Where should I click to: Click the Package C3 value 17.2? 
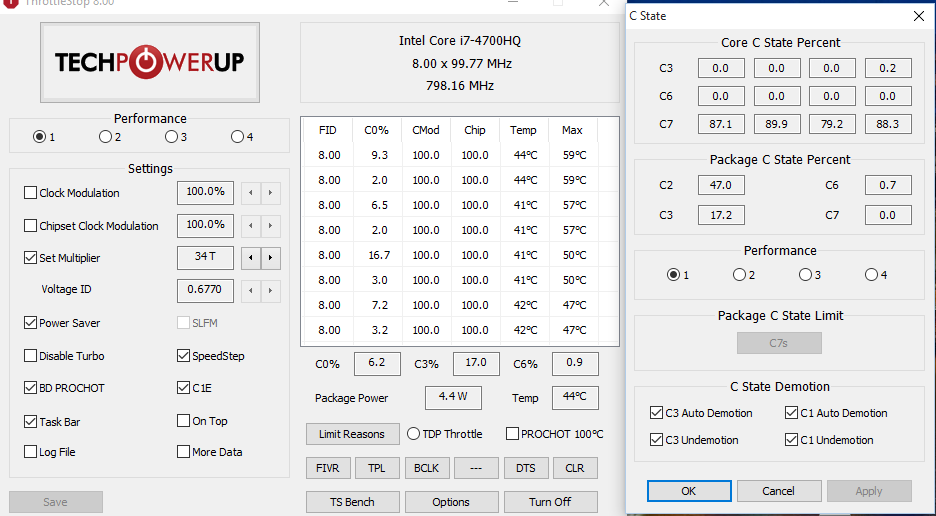point(721,215)
